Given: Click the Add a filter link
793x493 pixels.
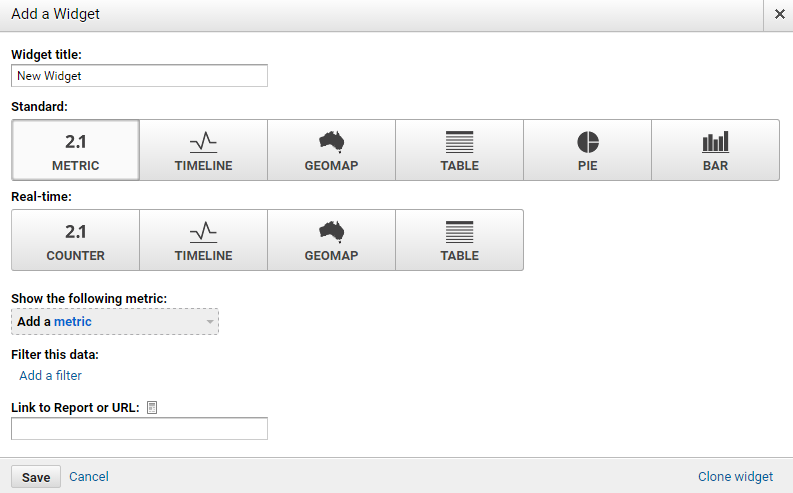Looking at the screenshot, I should (51, 376).
